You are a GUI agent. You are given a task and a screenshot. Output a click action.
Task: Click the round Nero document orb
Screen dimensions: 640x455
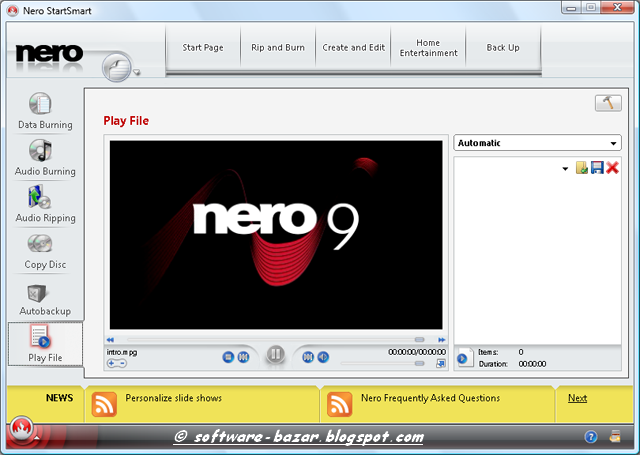117,67
